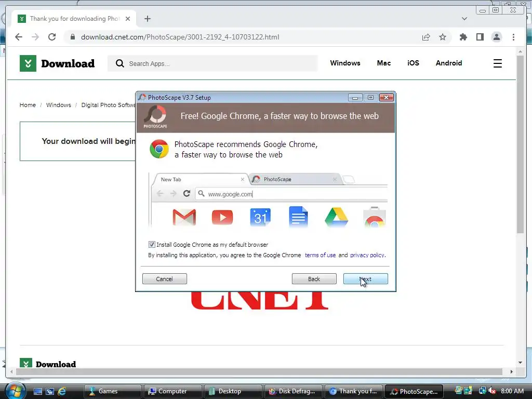Click the muted volume tray icon
532x399 pixels.
(491, 391)
